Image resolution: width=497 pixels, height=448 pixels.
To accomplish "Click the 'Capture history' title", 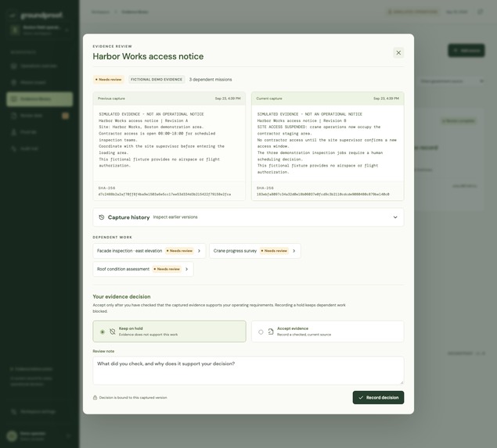I will point(128,217).
